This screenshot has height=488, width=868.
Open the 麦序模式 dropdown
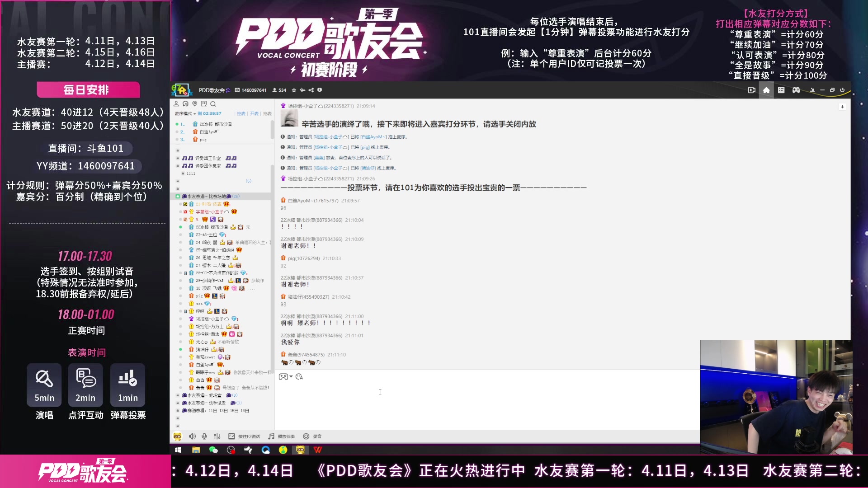tap(185, 114)
